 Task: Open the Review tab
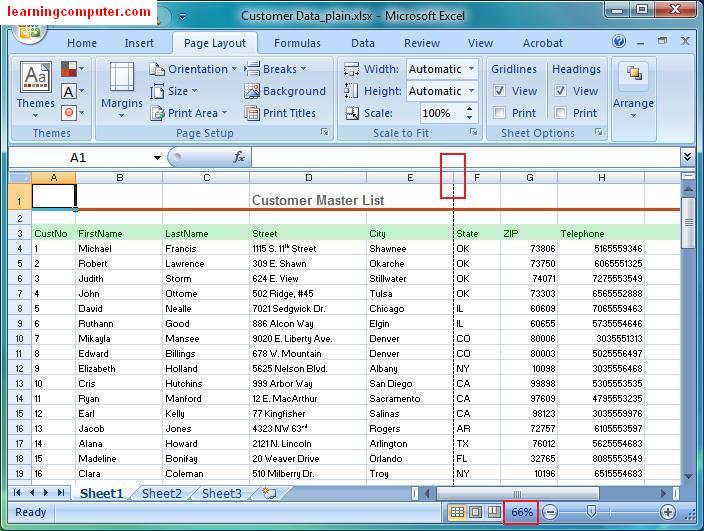pos(422,43)
